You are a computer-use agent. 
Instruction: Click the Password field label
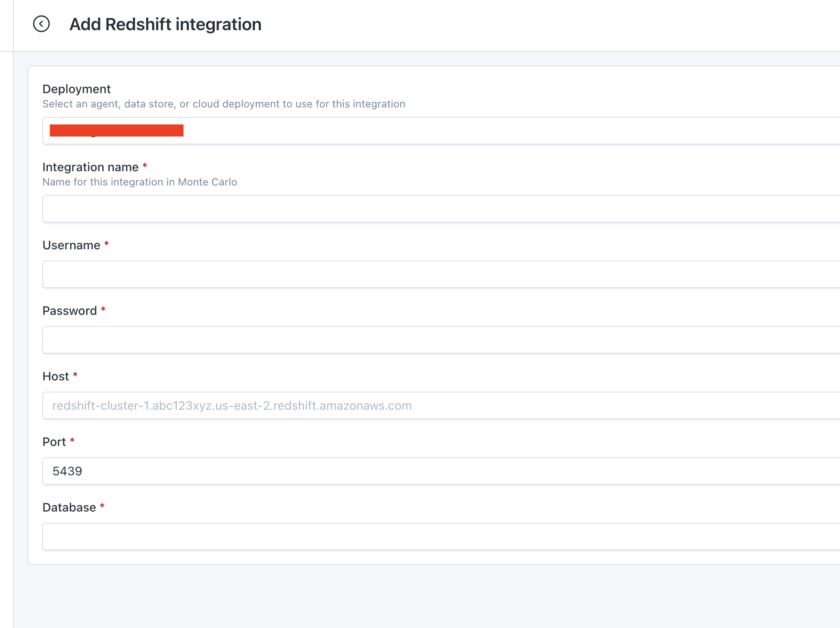tap(69, 311)
